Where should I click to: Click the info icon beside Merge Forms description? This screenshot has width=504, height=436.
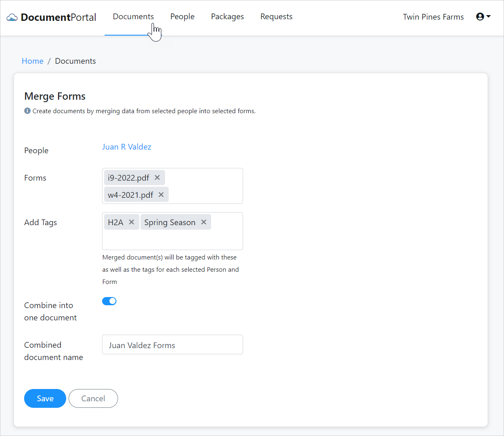(27, 111)
